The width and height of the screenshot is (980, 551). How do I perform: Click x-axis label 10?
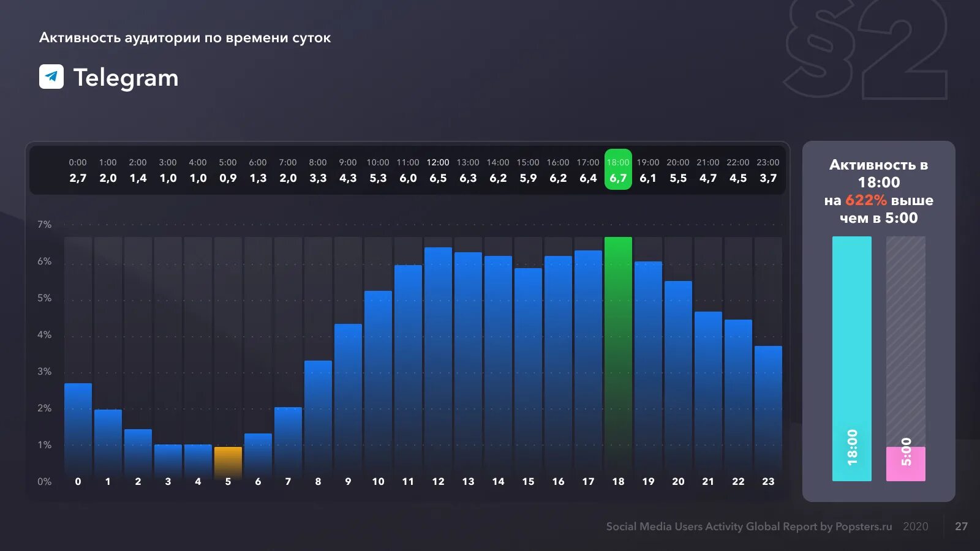(378, 482)
